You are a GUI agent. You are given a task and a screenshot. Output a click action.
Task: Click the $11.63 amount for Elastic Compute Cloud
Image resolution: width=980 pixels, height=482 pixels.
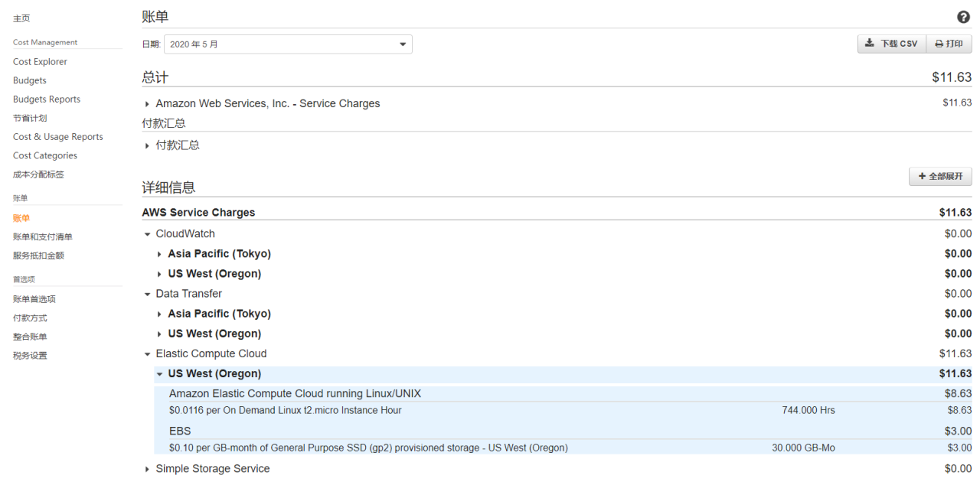(x=955, y=353)
